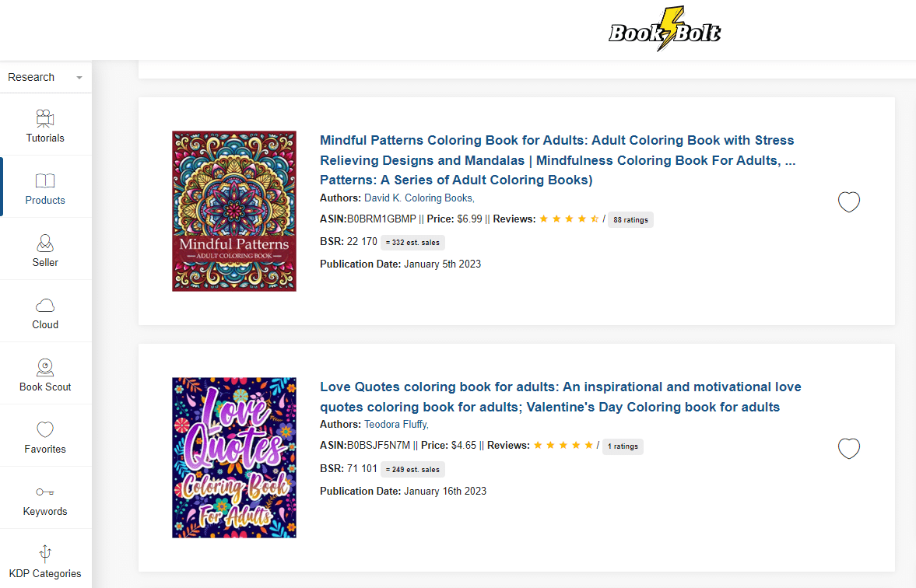Open the Keywords key icon
916x588 pixels.
(45, 492)
